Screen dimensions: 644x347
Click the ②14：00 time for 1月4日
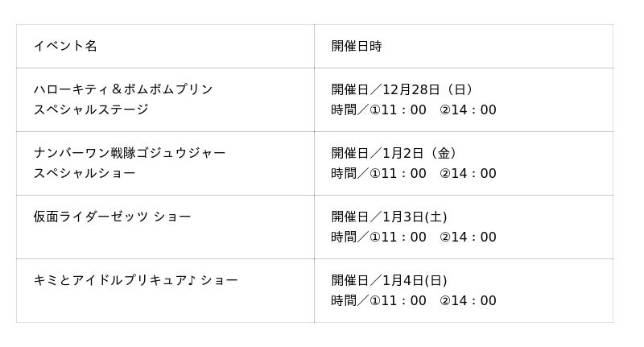click(x=468, y=300)
